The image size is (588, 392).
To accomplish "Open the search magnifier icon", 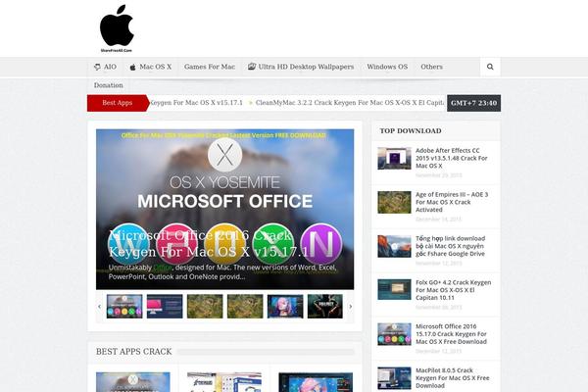I will click(x=490, y=67).
